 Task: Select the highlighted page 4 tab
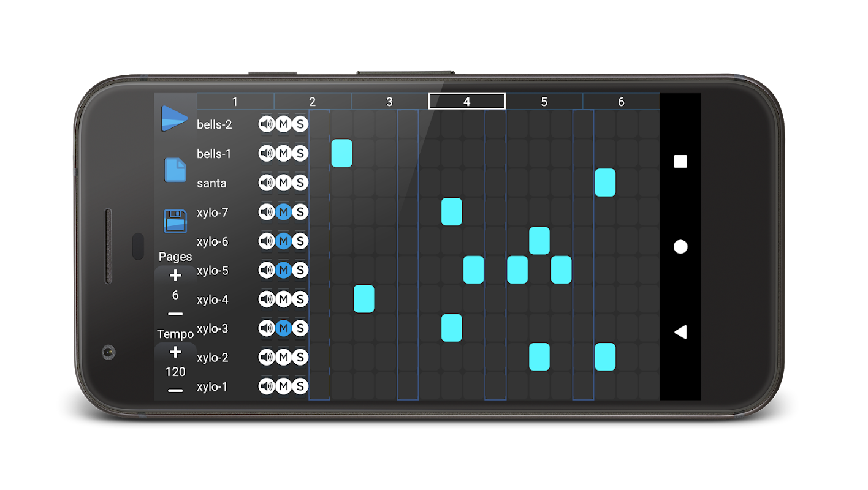pos(467,102)
